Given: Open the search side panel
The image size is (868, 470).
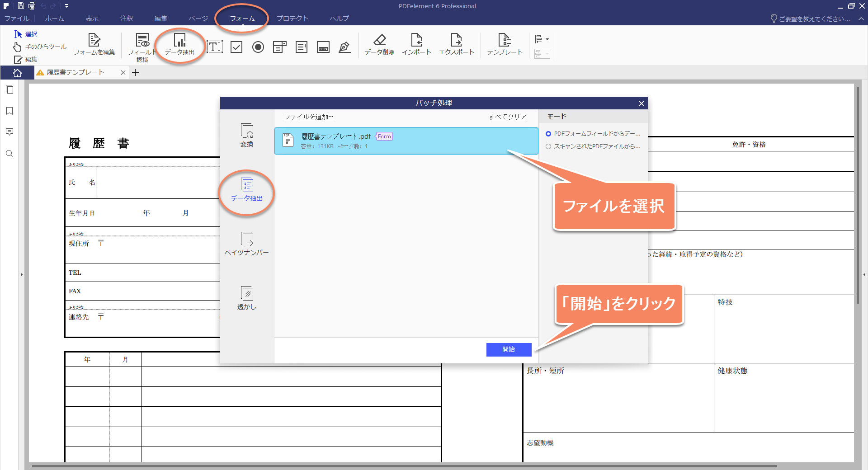Looking at the screenshot, I should 9,154.
